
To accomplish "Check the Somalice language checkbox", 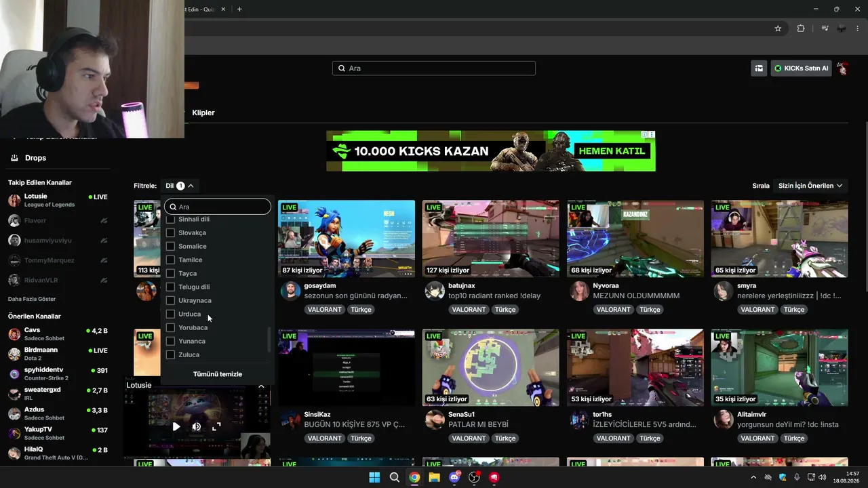I will pyautogui.click(x=170, y=246).
